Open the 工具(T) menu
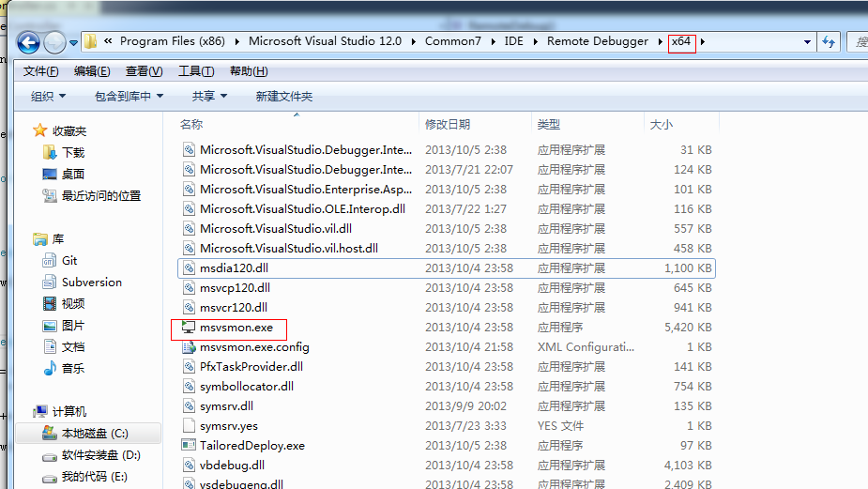Viewport: 868px width, 489px height. point(196,71)
